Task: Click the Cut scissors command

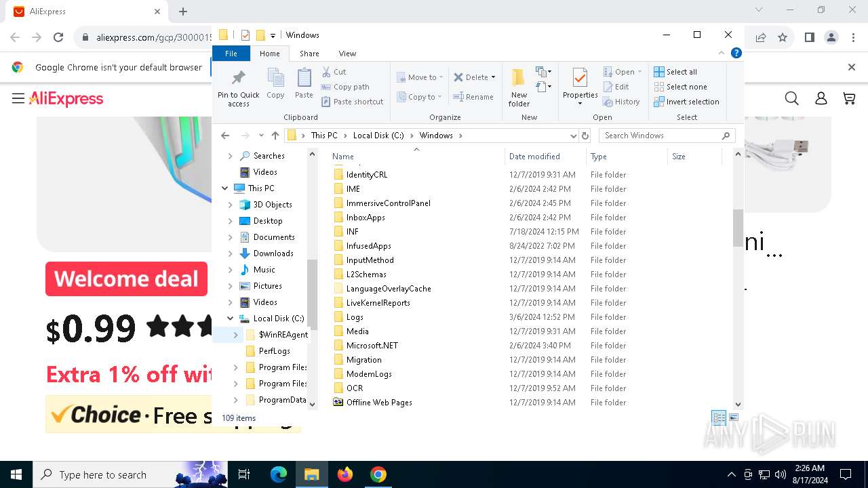Action: pos(334,72)
